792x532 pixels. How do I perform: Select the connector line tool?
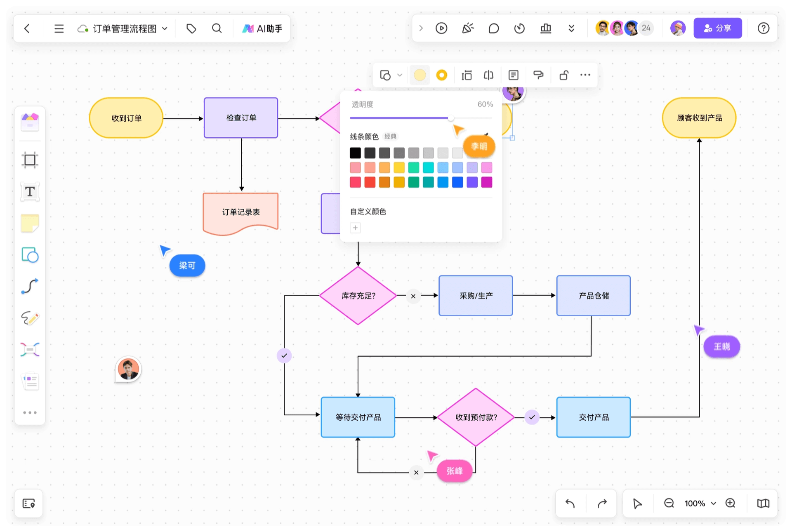click(30, 286)
